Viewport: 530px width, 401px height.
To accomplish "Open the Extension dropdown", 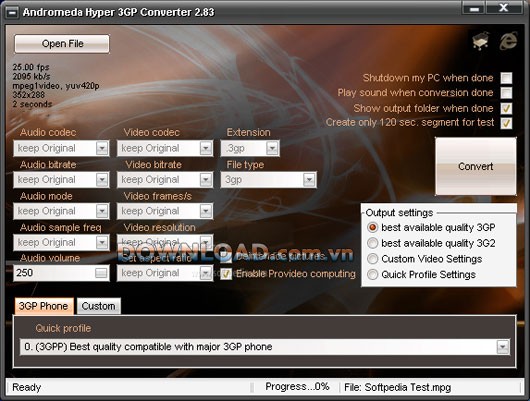I will (272, 148).
